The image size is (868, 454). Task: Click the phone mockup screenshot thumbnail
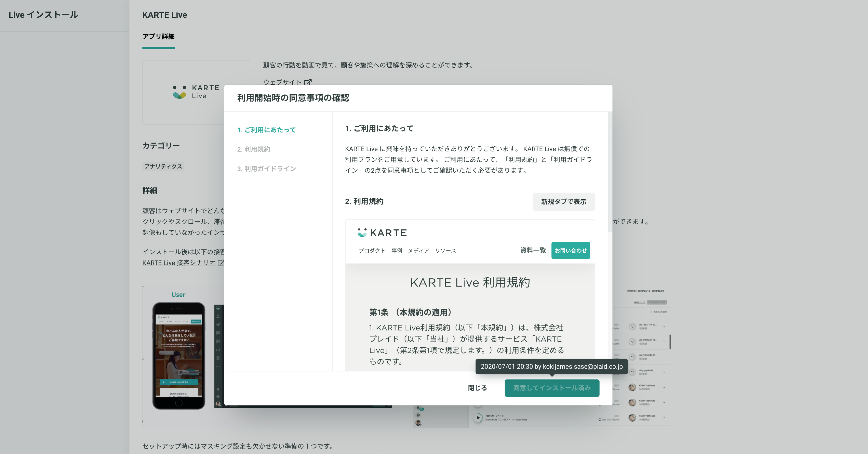click(x=179, y=356)
